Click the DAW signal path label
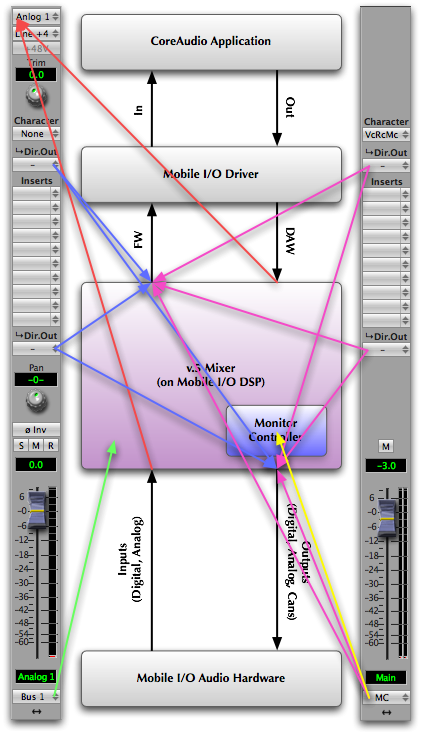This screenshot has height=735, width=421. (290, 241)
